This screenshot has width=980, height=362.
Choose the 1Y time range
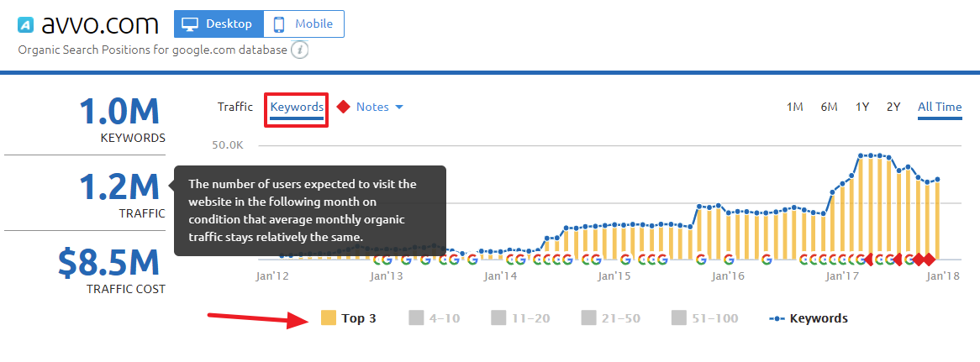862,107
